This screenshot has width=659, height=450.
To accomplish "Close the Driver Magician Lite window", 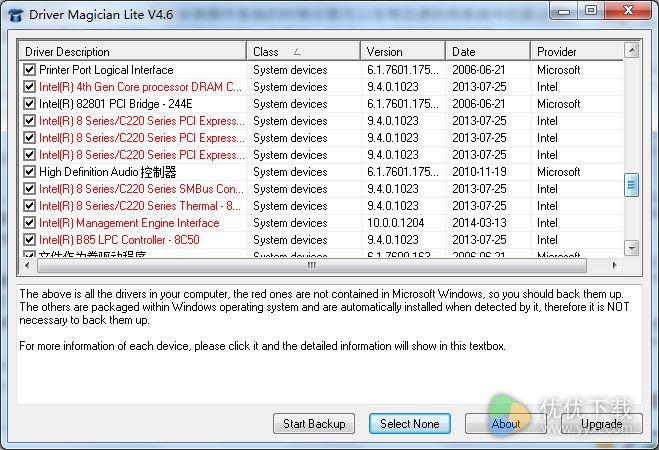I will (x=628, y=11).
